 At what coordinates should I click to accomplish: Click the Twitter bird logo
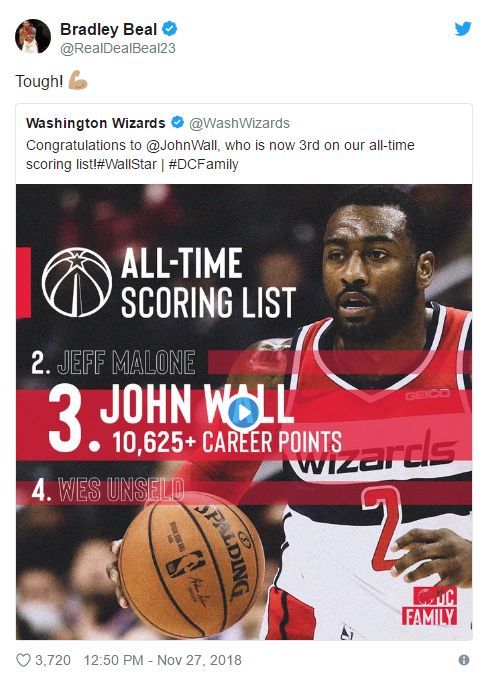[462, 29]
